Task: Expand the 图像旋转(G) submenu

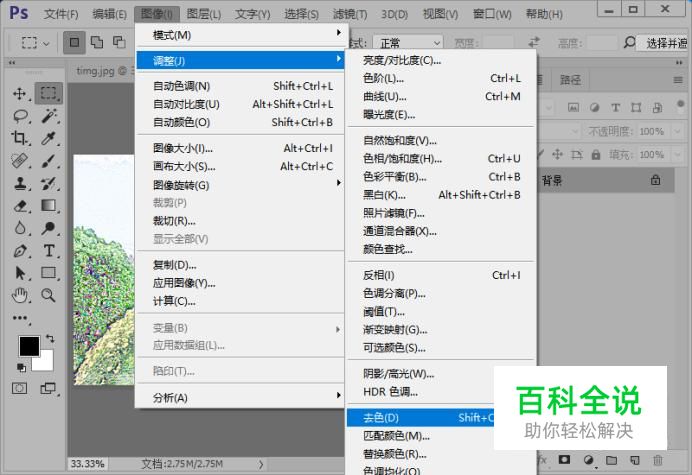Action: [241, 185]
